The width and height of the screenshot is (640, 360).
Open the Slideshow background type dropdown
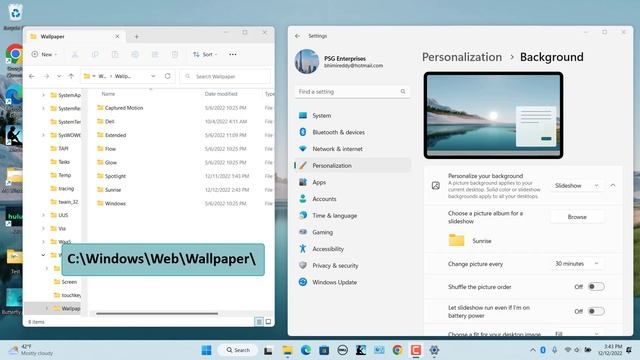coord(577,185)
